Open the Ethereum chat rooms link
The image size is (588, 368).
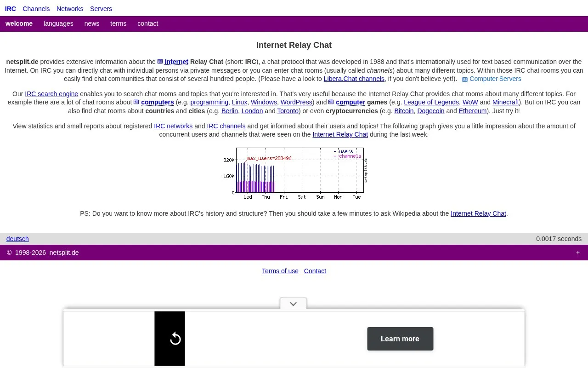coord(473,111)
